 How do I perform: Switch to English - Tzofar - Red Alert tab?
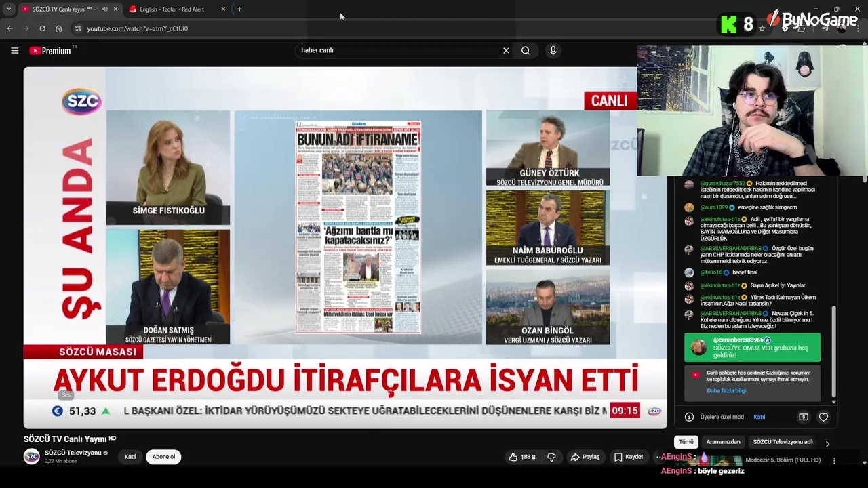(177, 9)
